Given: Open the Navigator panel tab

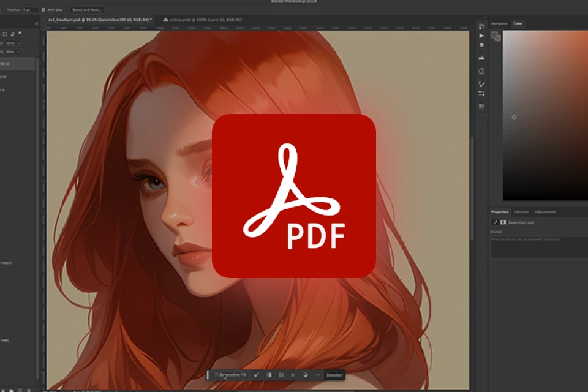Looking at the screenshot, I should pyautogui.click(x=499, y=24).
